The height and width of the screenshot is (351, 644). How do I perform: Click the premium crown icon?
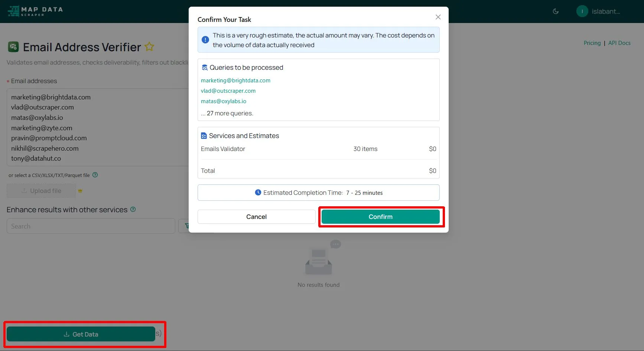80,191
